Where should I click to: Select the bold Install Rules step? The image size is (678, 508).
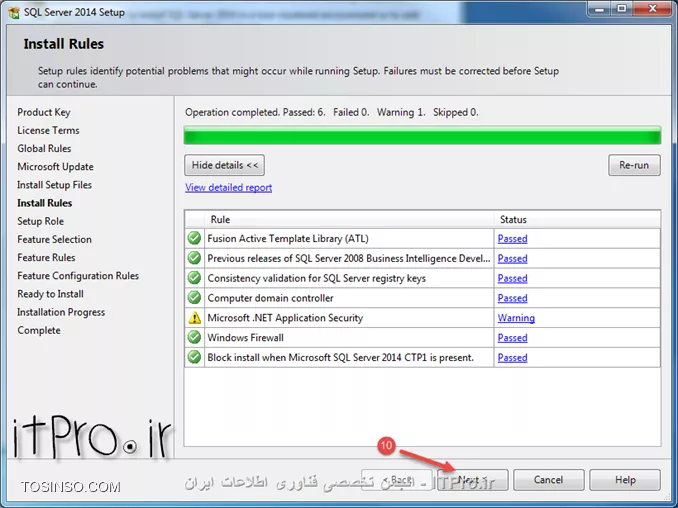(45, 203)
